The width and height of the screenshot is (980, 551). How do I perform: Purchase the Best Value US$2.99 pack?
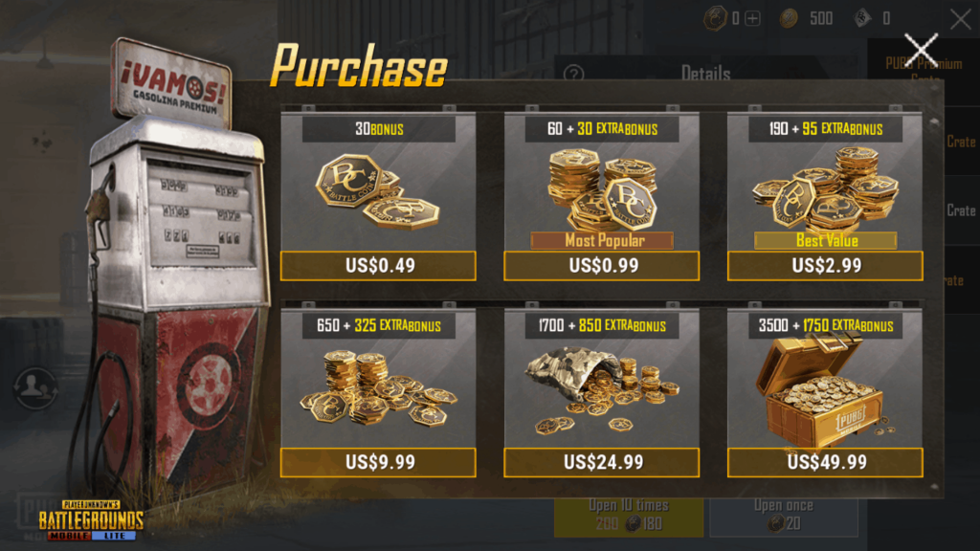[825, 266]
